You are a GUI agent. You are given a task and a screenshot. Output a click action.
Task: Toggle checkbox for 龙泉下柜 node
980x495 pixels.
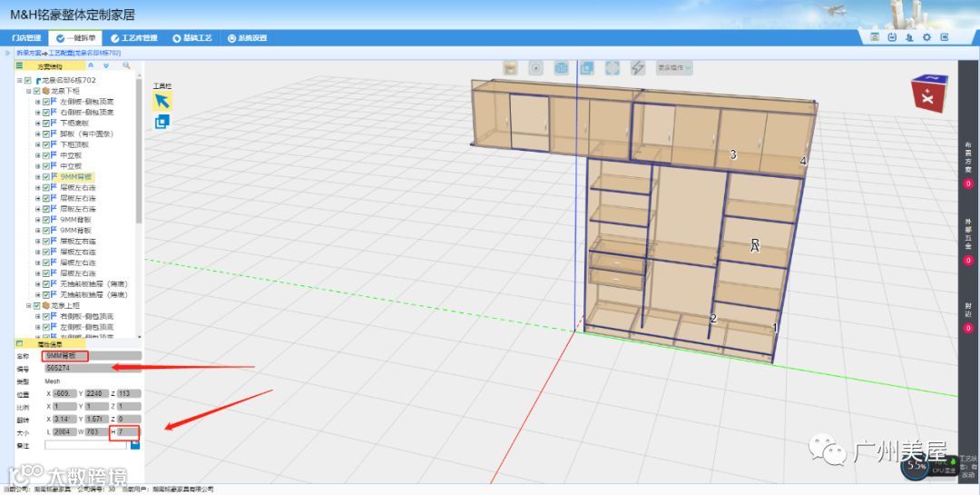(x=37, y=91)
